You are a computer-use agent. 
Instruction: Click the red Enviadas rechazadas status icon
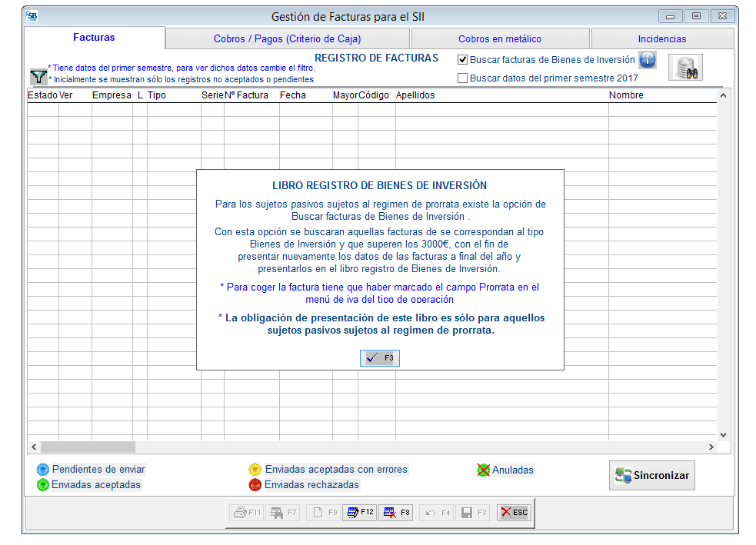(255, 485)
